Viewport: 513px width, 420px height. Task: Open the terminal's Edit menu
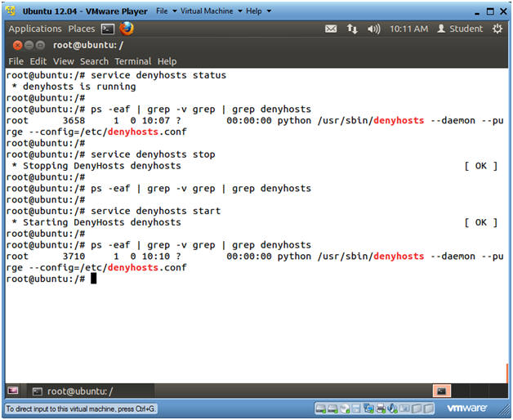pyautogui.click(x=38, y=61)
